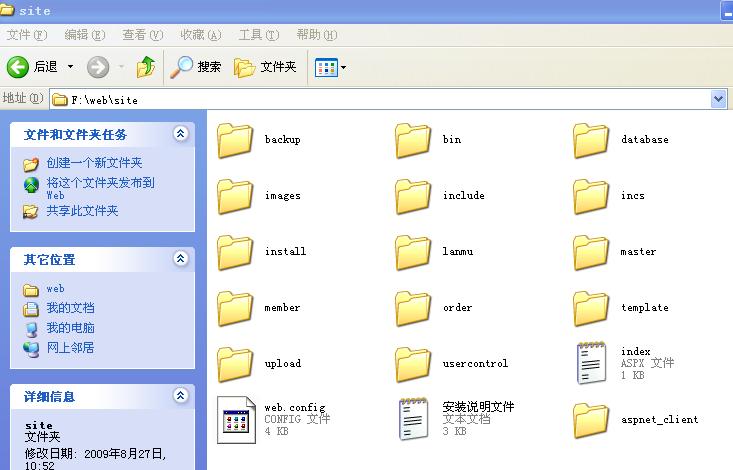Select the database folder icon
733x470 pixels.
(x=591, y=140)
